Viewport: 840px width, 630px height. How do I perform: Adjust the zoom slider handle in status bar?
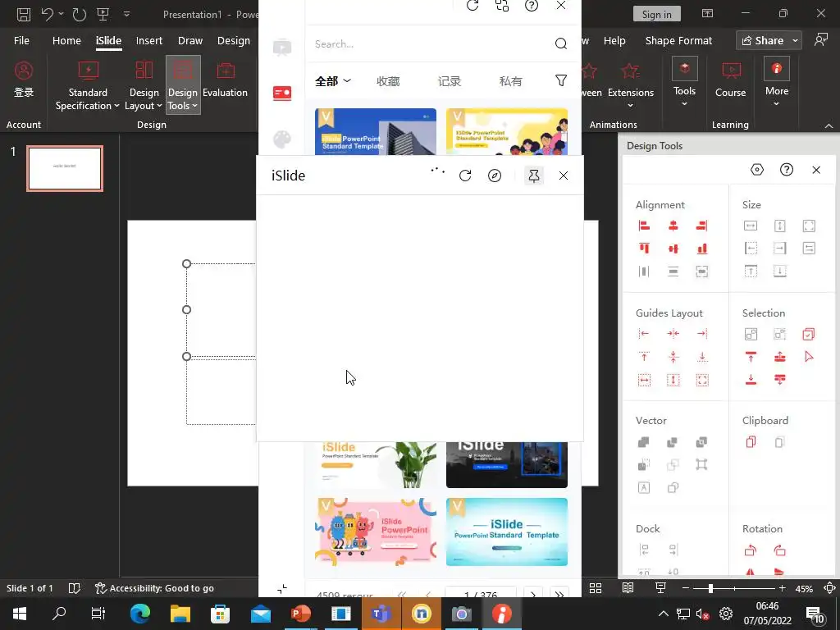click(x=710, y=588)
